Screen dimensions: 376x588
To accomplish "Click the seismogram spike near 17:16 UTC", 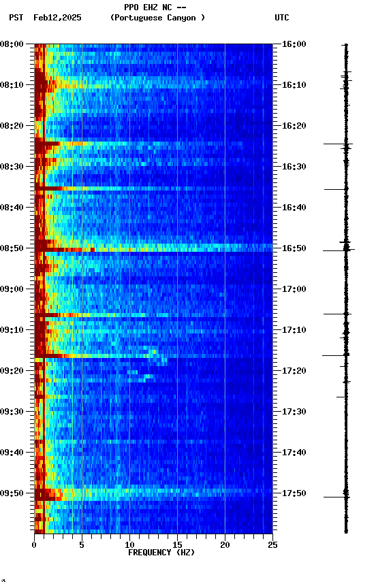I will coord(336,355).
